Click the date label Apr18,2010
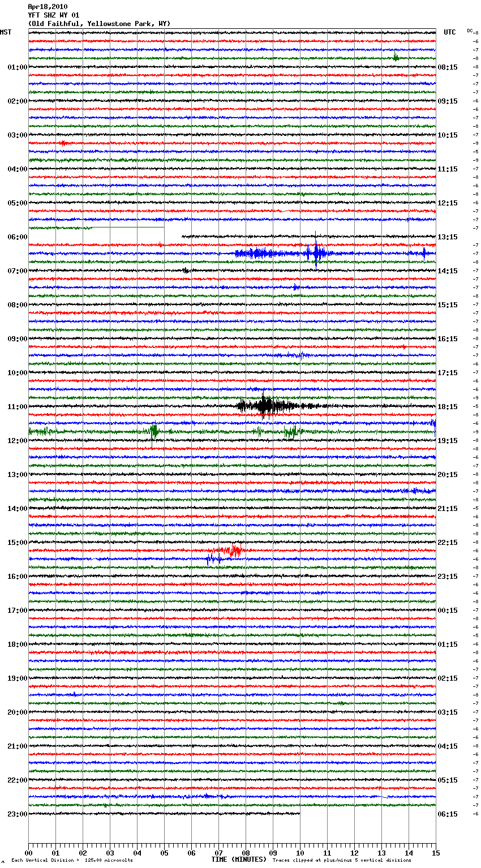 click(x=48, y=7)
